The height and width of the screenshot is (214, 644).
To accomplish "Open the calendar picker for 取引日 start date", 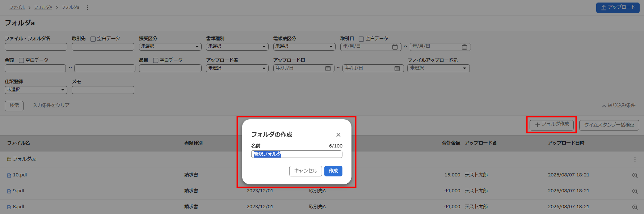I will (x=395, y=47).
